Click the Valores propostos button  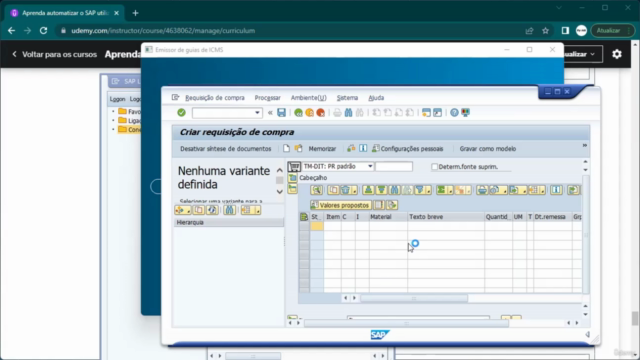[340, 205]
